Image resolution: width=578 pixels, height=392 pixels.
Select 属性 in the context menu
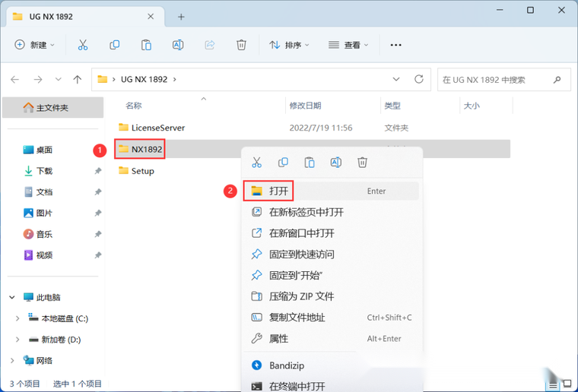coord(278,338)
